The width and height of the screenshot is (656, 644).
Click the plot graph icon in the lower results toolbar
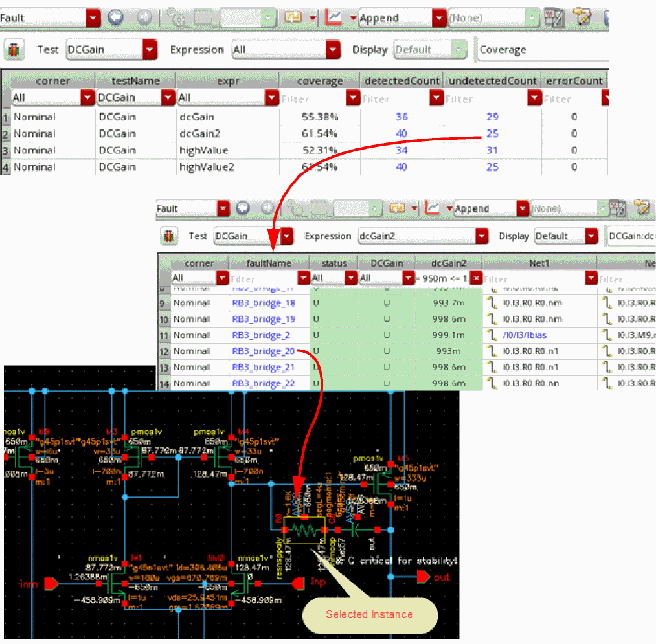coord(432,208)
